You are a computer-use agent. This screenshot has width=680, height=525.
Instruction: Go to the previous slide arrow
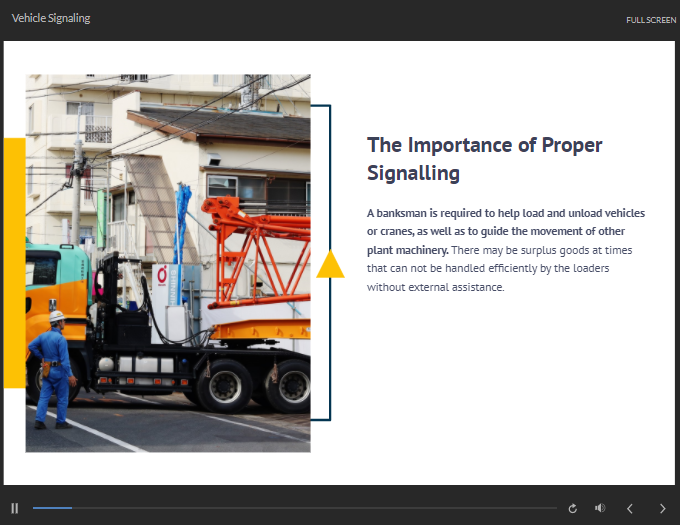tap(630, 508)
